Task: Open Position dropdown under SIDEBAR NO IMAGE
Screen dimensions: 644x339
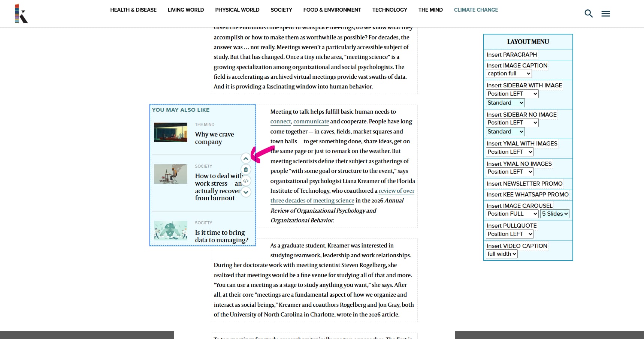Action: (512, 123)
